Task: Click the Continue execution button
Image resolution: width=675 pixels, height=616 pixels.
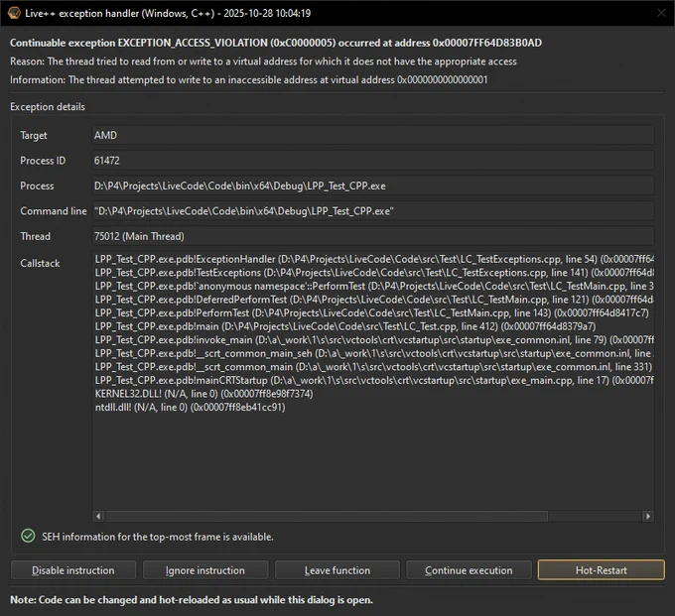Action: coord(469,570)
